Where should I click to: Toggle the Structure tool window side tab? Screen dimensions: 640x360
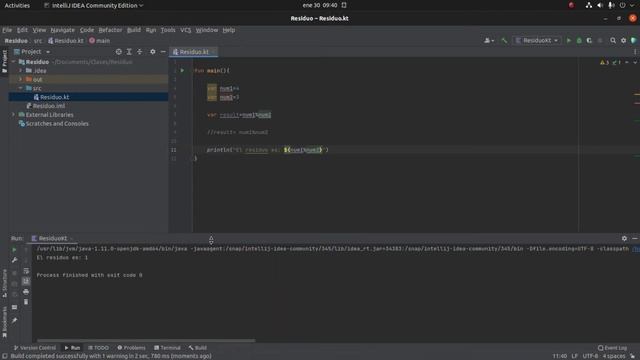click(4, 283)
